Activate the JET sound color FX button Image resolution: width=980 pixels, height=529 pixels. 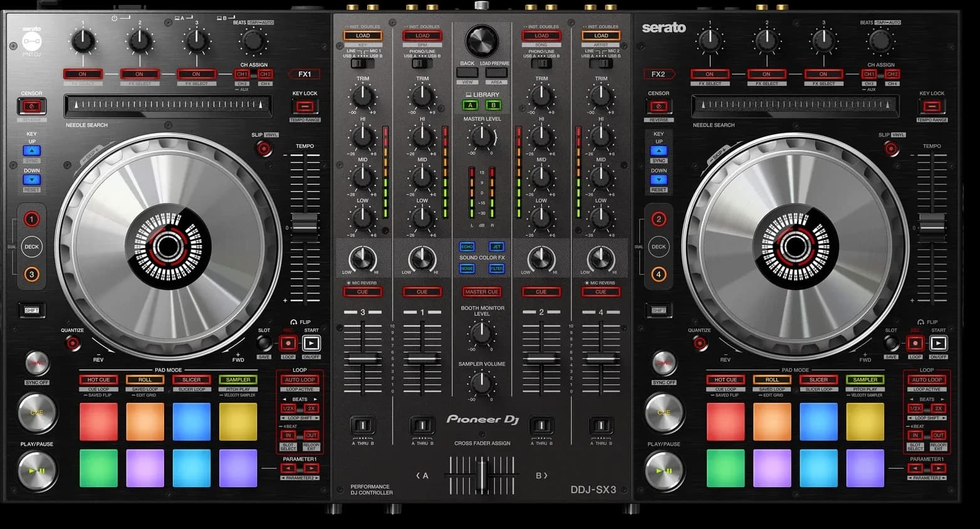point(496,247)
